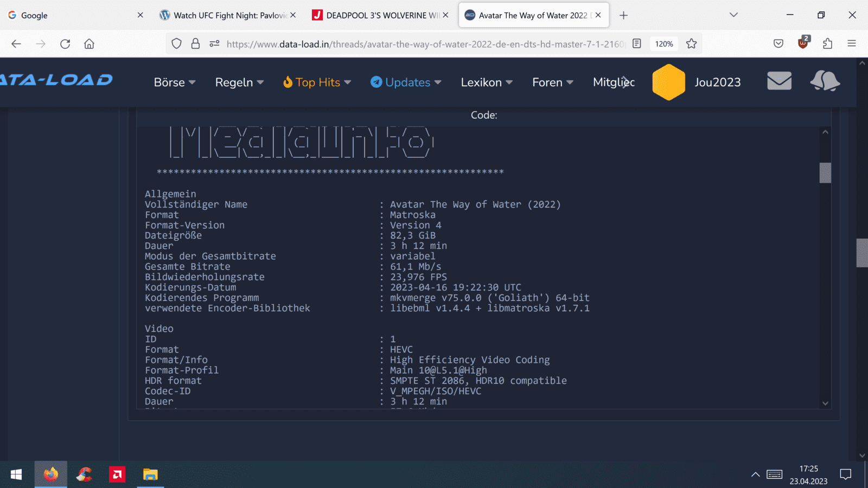Open a new browser tab

point(623,15)
